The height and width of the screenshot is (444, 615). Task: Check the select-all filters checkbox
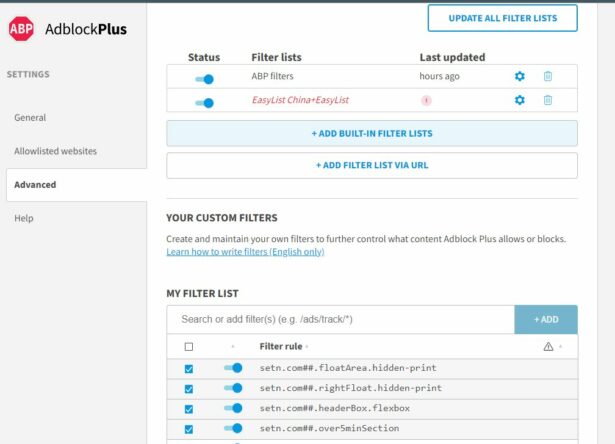click(189, 347)
